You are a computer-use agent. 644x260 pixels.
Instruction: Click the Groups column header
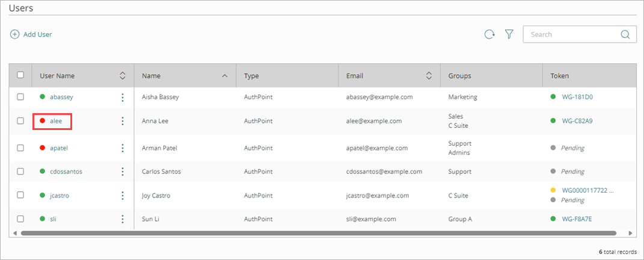pyautogui.click(x=459, y=76)
